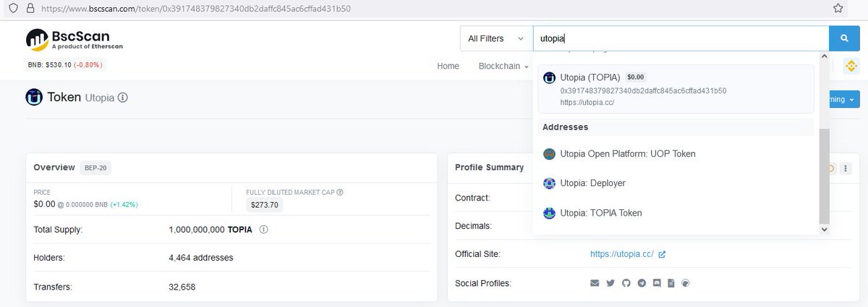Click the Profile Summary three-dot menu
The width and height of the screenshot is (868, 307).
click(846, 168)
